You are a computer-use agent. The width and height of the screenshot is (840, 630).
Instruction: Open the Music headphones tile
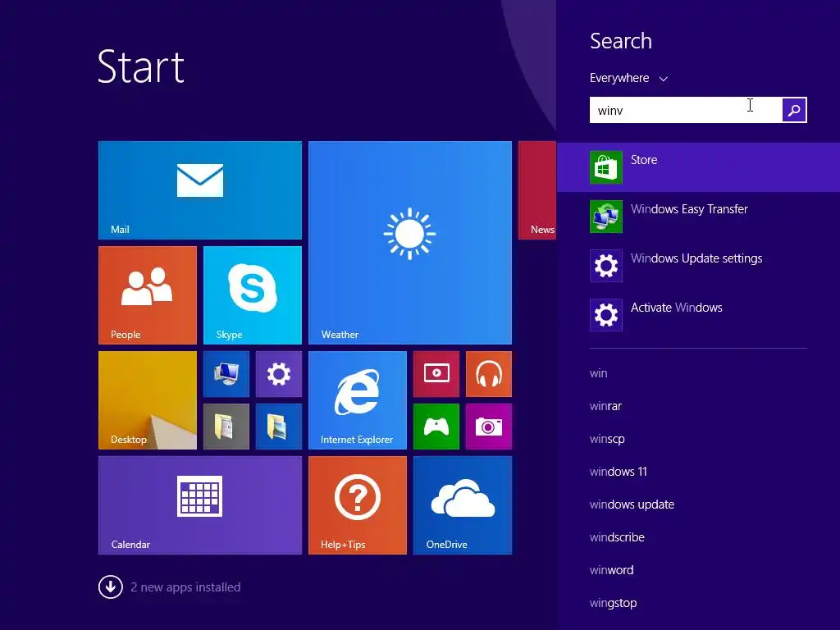pyautogui.click(x=489, y=374)
